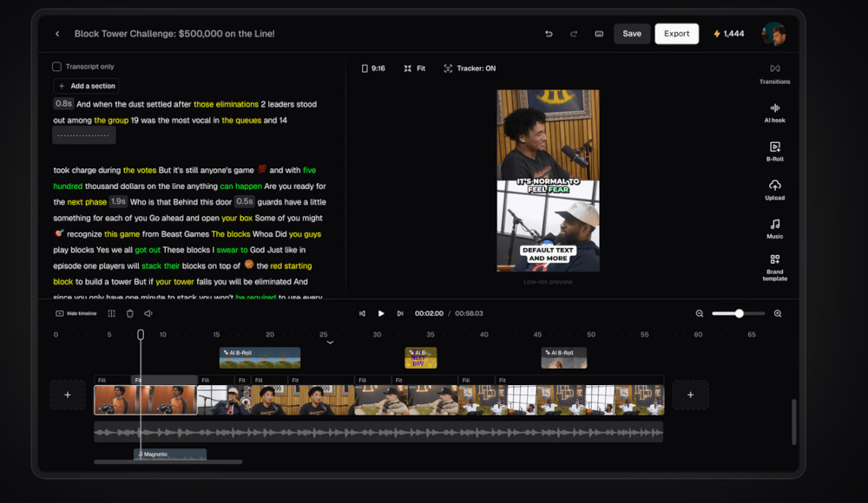The width and height of the screenshot is (868, 503).
Task: Click the Magnetic music clip
Action: [x=170, y=454]
